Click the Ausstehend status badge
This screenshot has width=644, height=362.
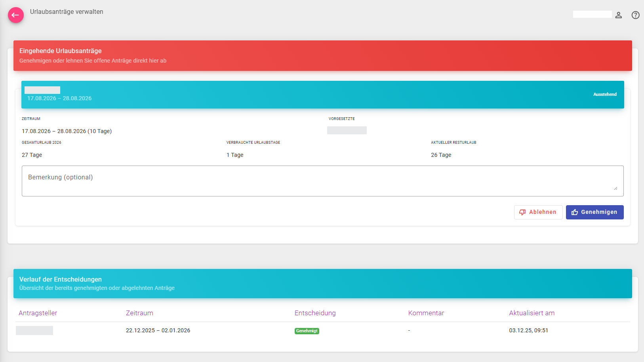(604, 94)
